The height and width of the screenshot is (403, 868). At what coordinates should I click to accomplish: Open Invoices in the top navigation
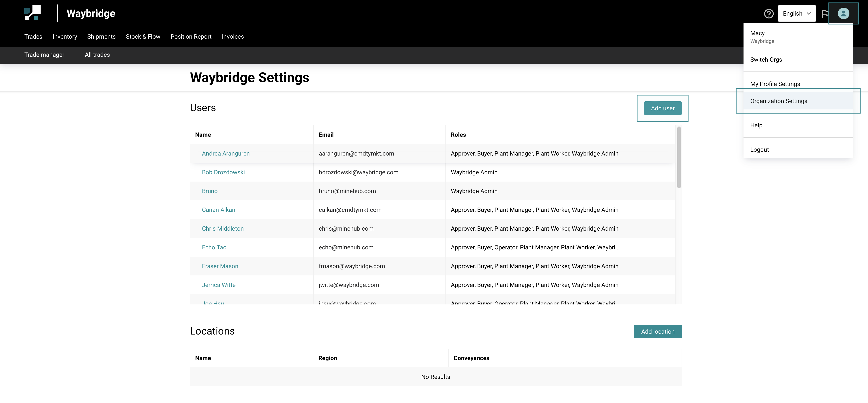pyautogui.click(x=233, y=36)
